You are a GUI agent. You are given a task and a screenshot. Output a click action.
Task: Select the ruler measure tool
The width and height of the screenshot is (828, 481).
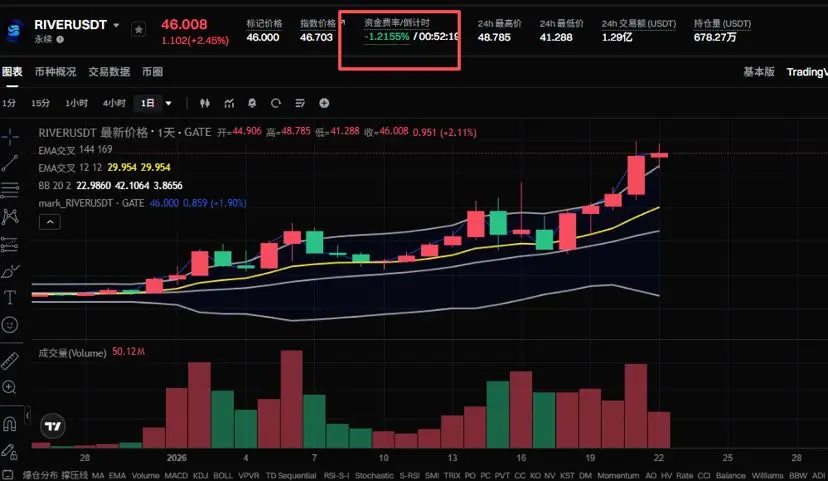pos(10,361)
